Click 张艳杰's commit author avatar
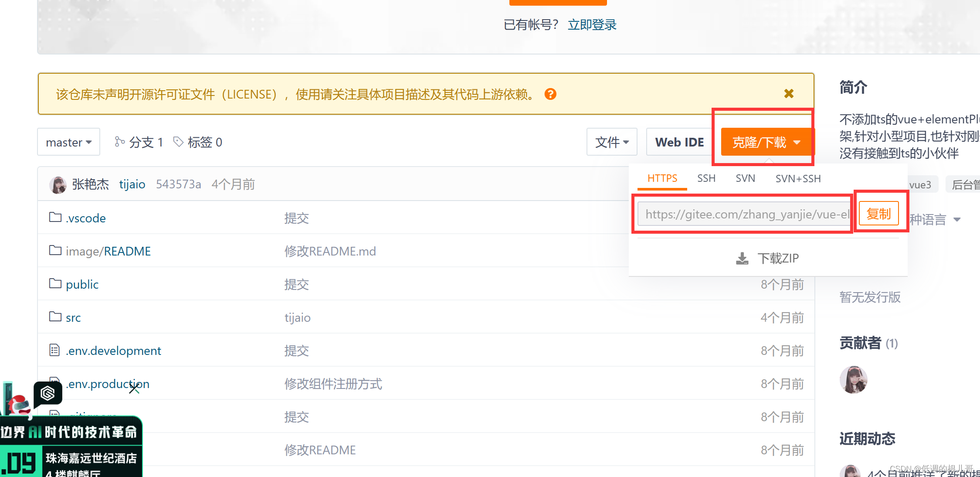Screen dimensions: 980x477 [x=58, y=185]
